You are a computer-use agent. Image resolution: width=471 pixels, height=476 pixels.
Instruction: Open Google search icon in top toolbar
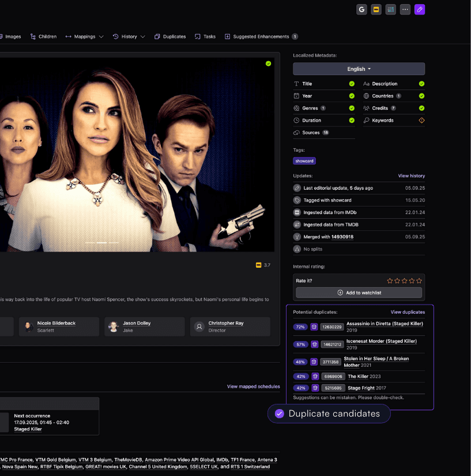[361, 10]
